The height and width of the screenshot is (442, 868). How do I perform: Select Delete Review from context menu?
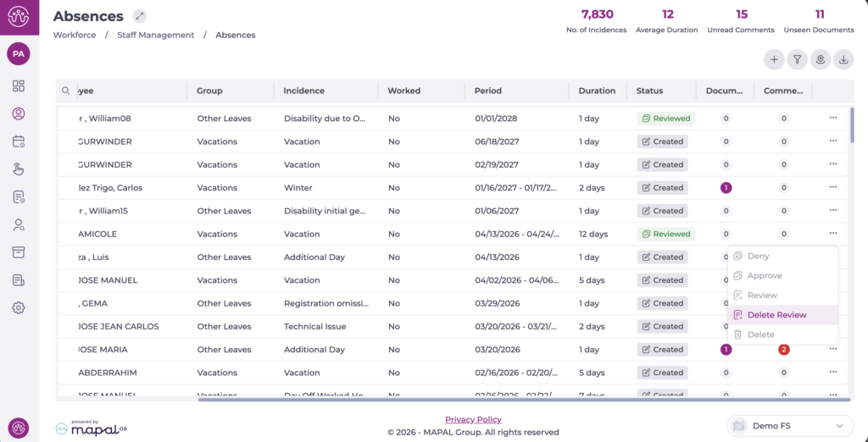click(776, 315)
